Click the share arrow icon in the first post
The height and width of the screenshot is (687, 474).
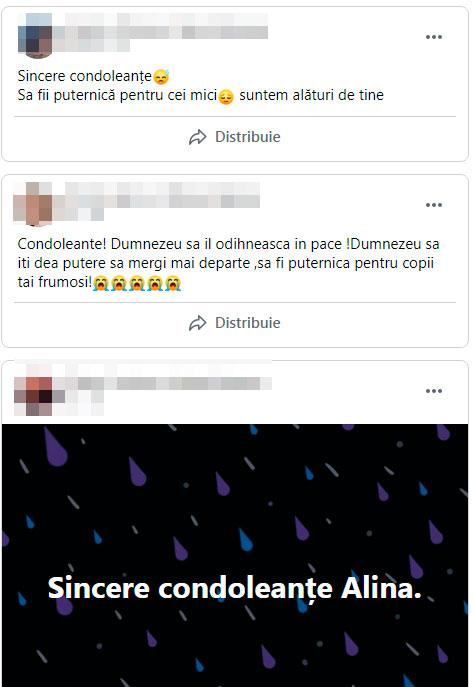[x=197, y=137]
